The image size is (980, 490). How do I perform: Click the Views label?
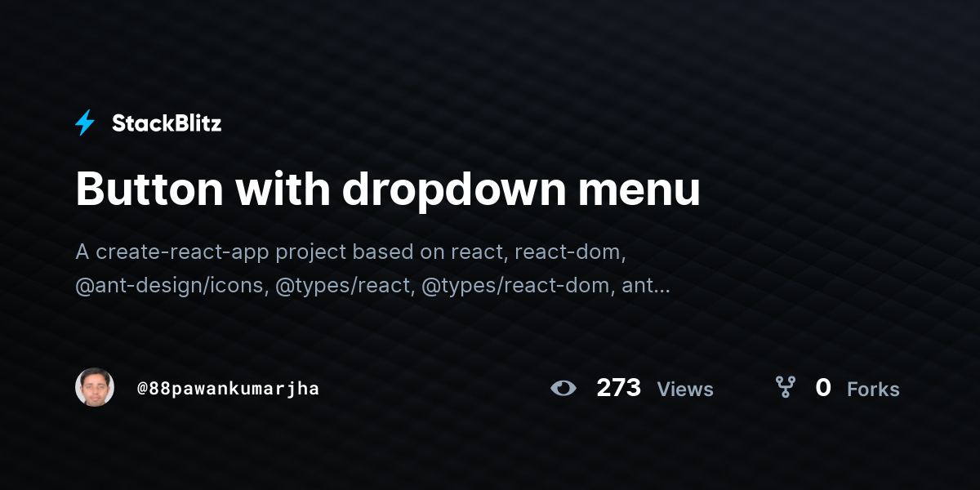coord(685,390)
